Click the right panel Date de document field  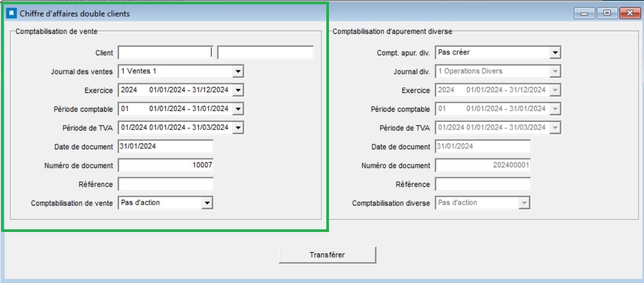[483, 147]
